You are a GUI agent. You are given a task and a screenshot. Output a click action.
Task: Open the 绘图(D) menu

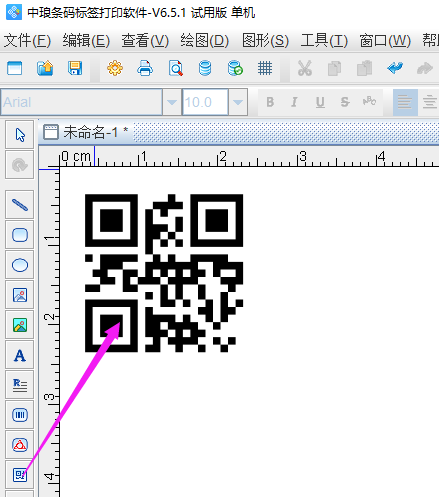click(x=205, y=41)
